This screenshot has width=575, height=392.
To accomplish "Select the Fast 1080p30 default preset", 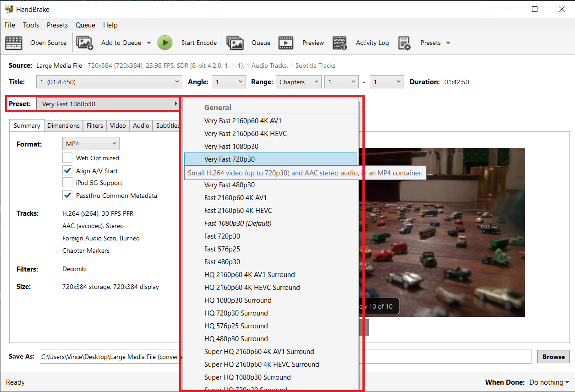I will click(x=238, y=223).
